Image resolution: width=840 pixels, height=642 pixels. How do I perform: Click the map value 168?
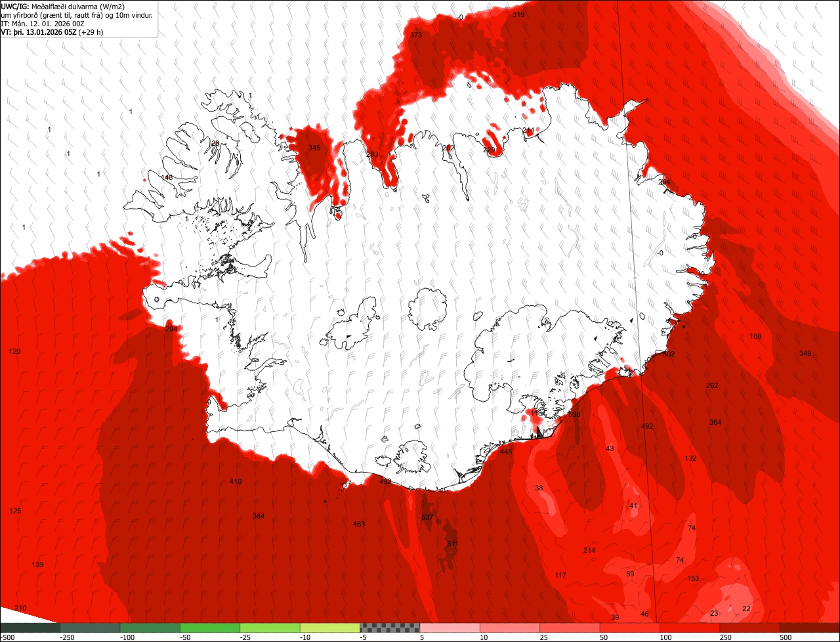[x=755, y=336]
